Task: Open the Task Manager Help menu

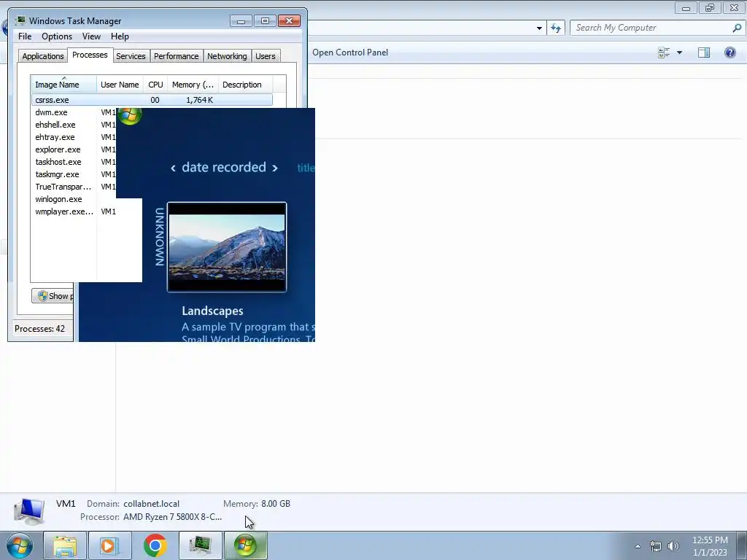Action: click(x=120, y=36)
